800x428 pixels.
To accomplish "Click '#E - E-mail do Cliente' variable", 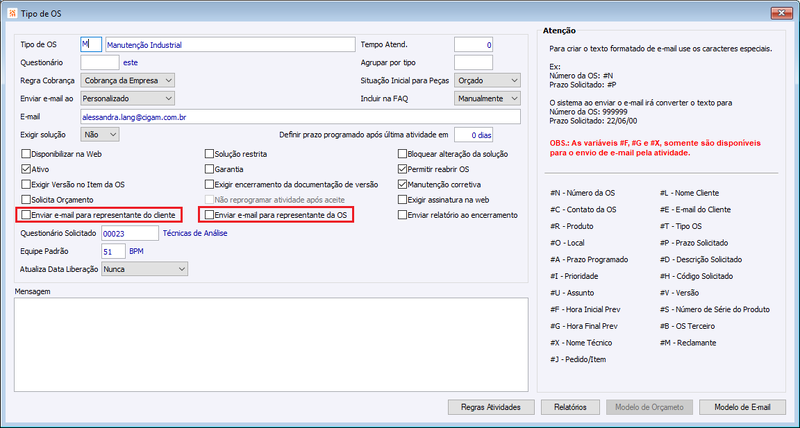I will [x=695, y=210].
